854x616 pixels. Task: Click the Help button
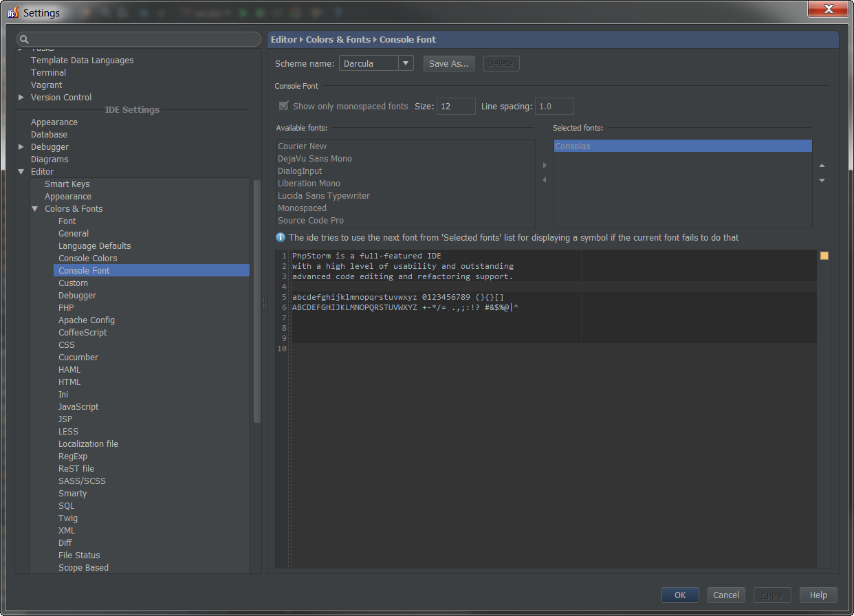coord(818,595)
